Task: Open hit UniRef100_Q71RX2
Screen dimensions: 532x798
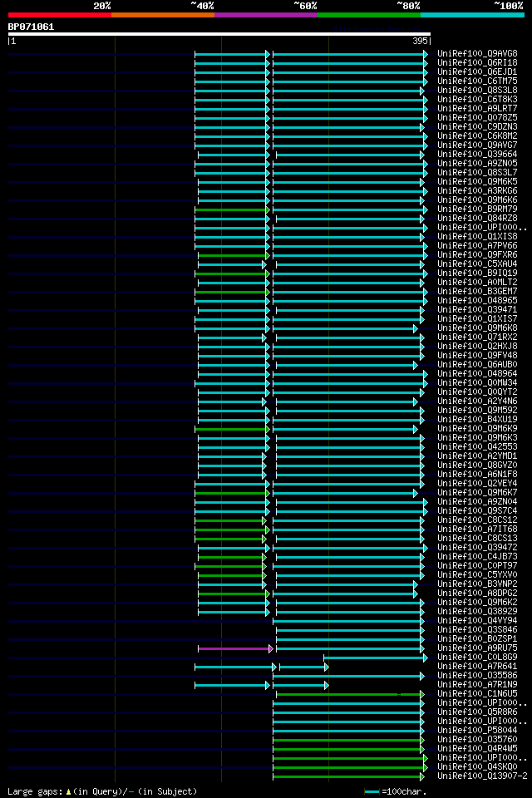Action: pos(477,337)
